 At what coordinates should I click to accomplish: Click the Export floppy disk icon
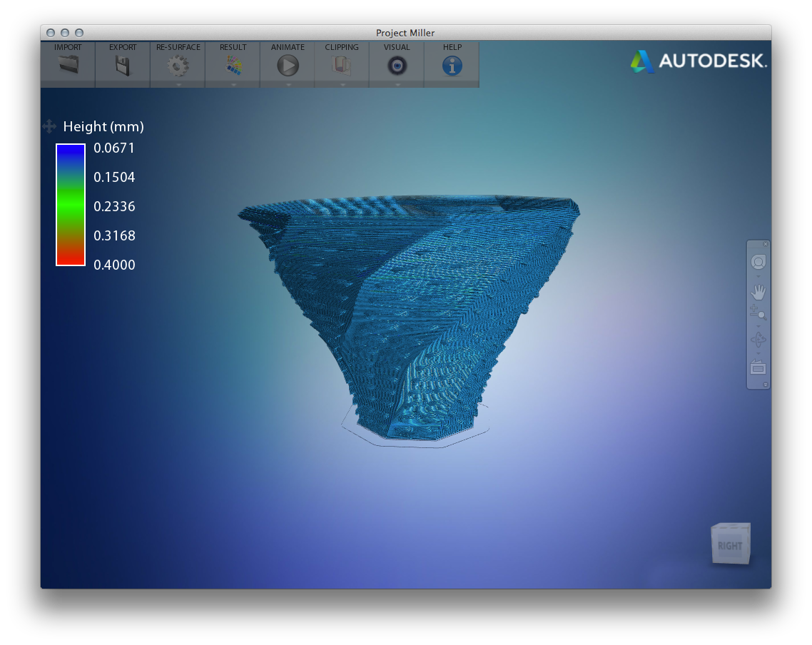pyautogui.click(x=123, y=66)
